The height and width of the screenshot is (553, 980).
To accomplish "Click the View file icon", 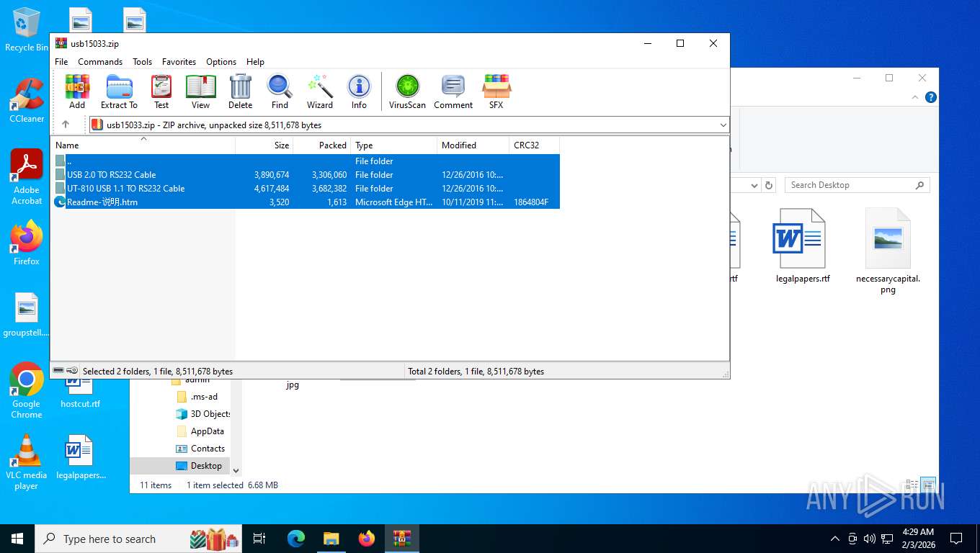I will [x=200, y=91].
